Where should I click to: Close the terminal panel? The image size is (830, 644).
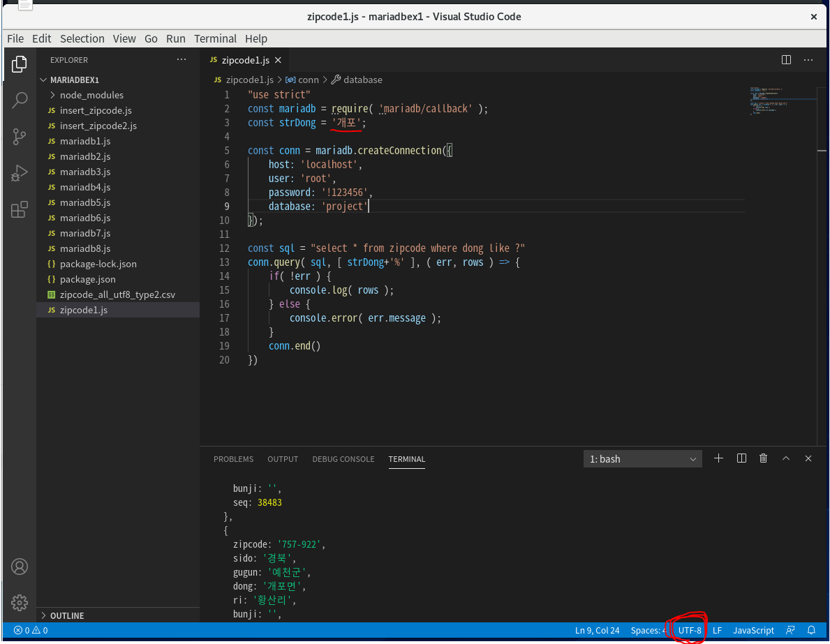pos(808,458)
